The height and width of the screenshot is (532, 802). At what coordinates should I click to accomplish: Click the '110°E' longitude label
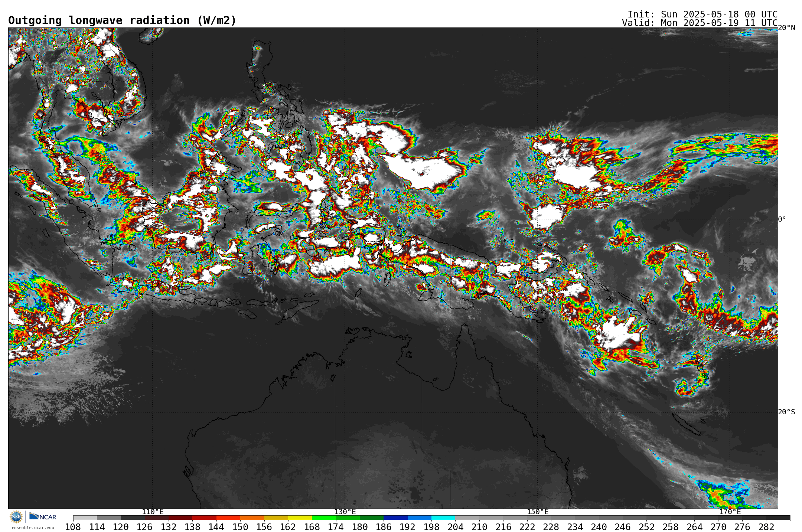point(153,512)
